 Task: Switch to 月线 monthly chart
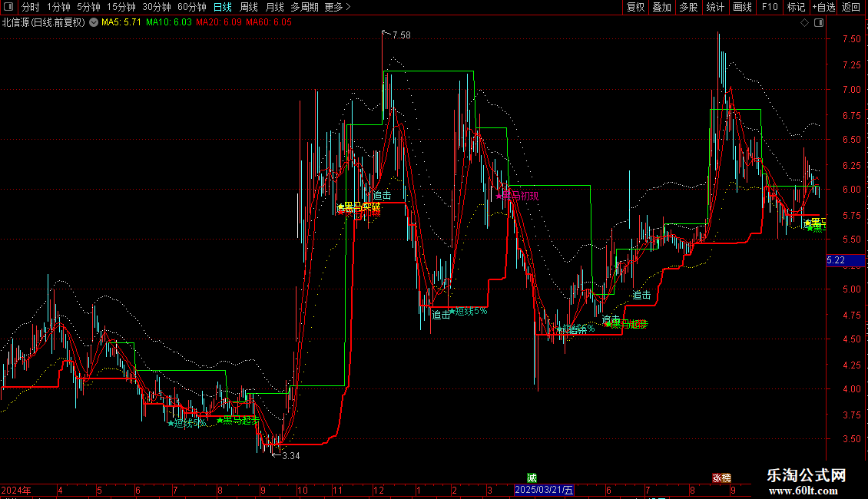274,7
